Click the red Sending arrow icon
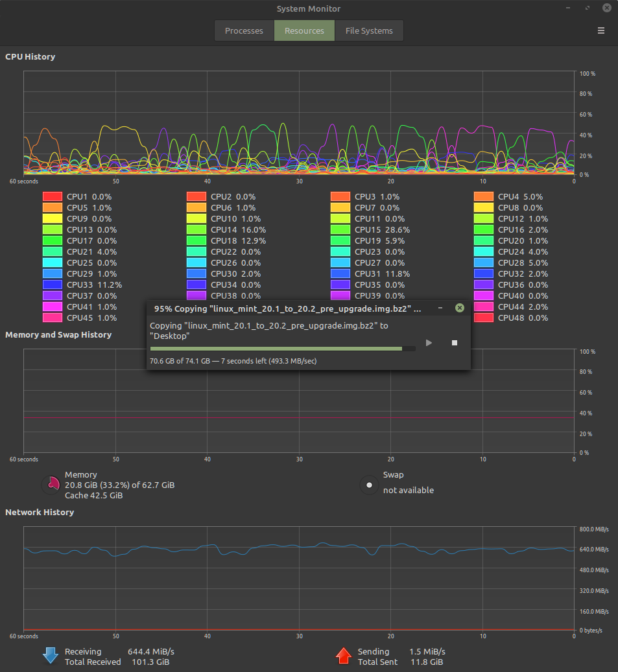This screenshot has height=672, width=618. [x=343, y=656]
